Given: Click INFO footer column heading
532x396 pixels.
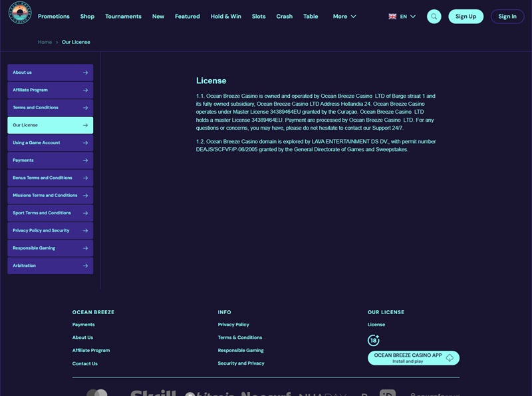Looking at the screenshot, I should [x=224, y=312].
